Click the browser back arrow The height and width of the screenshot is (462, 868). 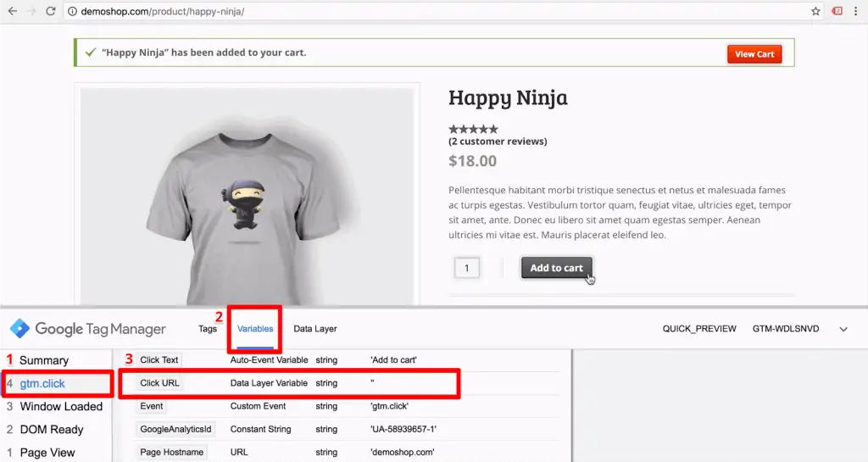12,11
